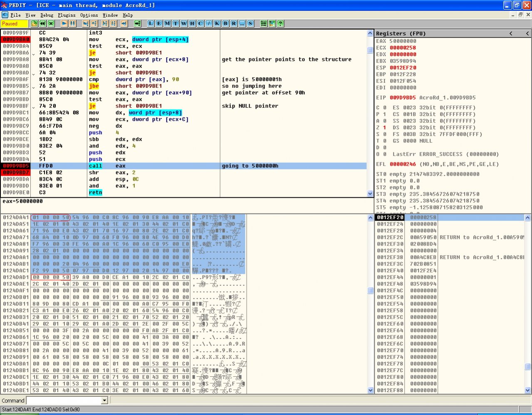Open Call stack with K button
The width and height of the screenshot is (532, 415).
pyautogui.click(x=217, y=24)
